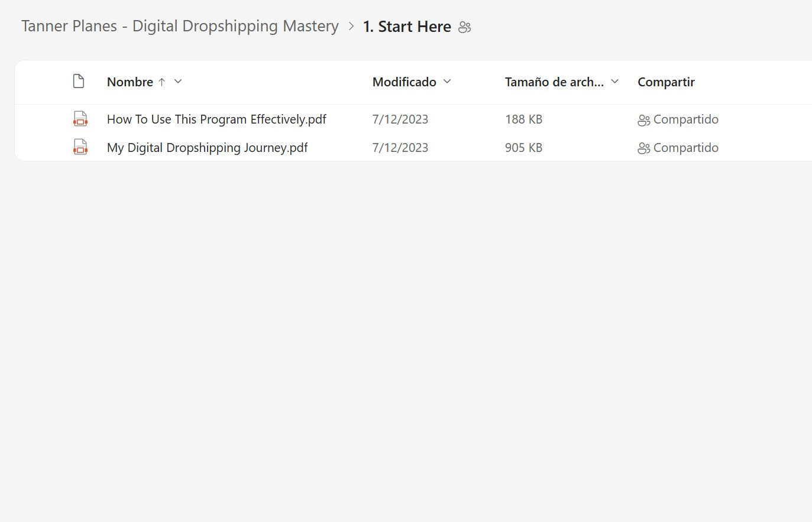This screenshot has height=522, width=812.
Task: Sort by the Nombre column header
Action: tap(130, 82)
